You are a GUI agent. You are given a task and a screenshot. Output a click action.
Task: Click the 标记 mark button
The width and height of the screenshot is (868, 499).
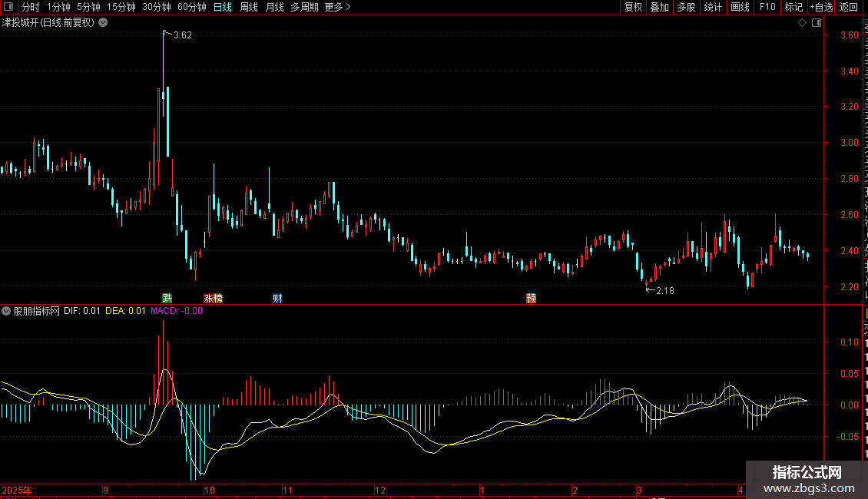pos(793,7)
